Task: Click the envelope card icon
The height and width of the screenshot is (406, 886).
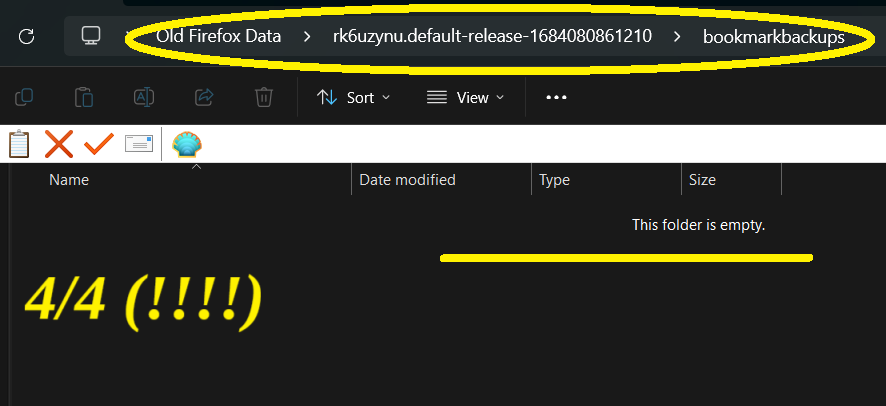Action: point(139,144)
